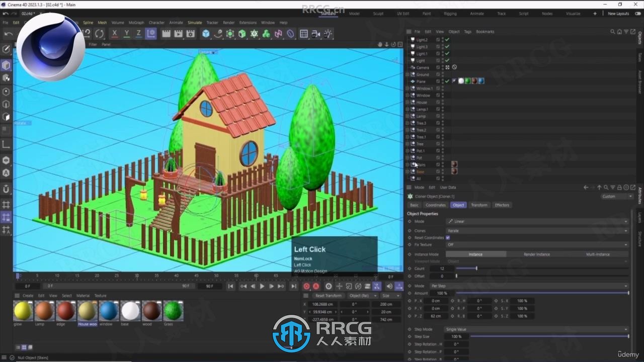Viewport: 644px width, 362px height.
Task: Toggle the coordinate system icon
Action: click(x=151, y=34)
